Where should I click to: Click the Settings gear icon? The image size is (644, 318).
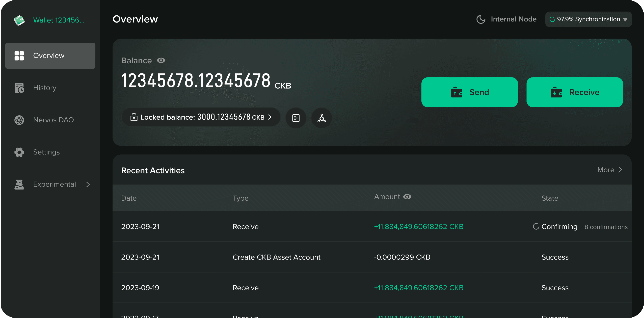pos(19,152)
